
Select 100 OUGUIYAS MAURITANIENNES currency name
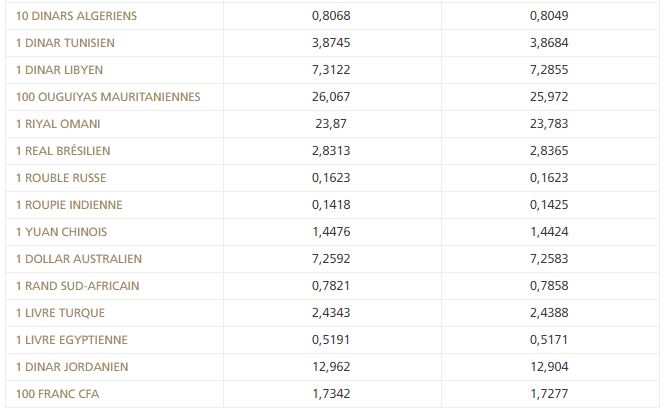point(108,98)
